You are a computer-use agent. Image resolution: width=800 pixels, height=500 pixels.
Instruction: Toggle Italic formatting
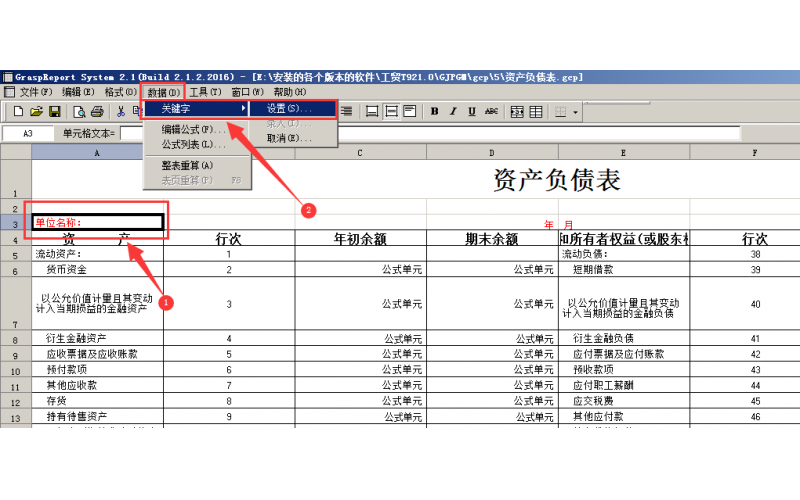click(x=453, y=111)
